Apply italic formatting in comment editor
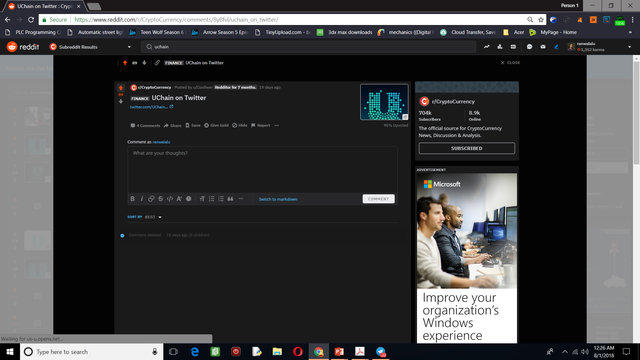 pyautogui.click(x=142, y=199)
